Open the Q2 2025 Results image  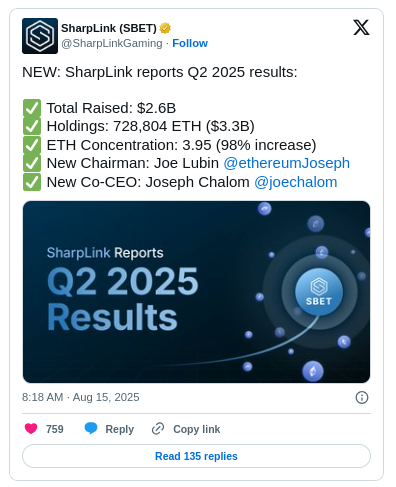tap(196, 292)
